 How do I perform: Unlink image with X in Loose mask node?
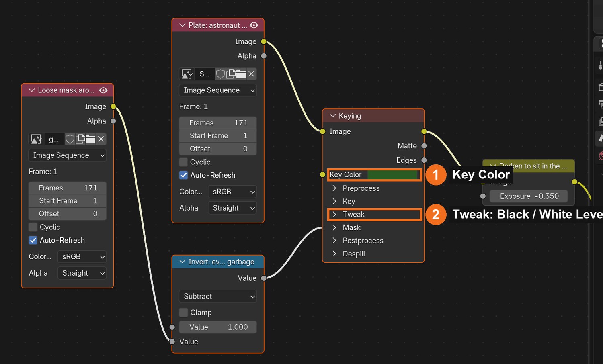coord(101,139)
